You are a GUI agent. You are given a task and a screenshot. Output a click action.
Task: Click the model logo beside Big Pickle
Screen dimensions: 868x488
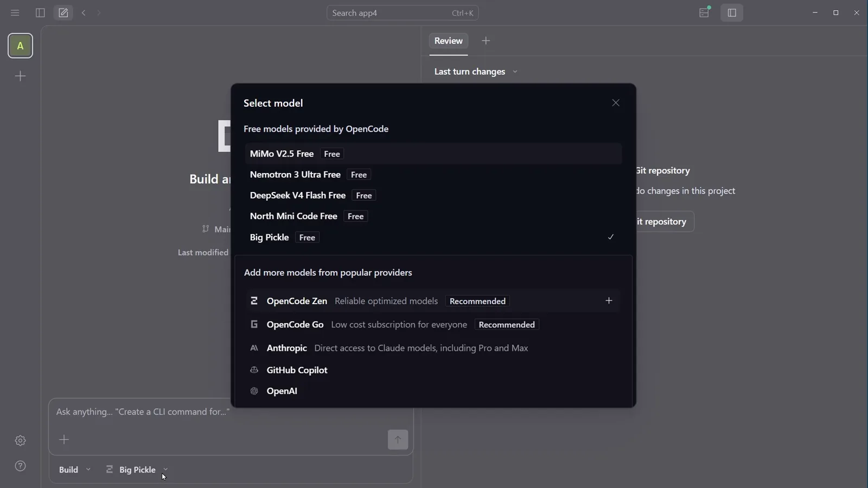coord(110,470)
